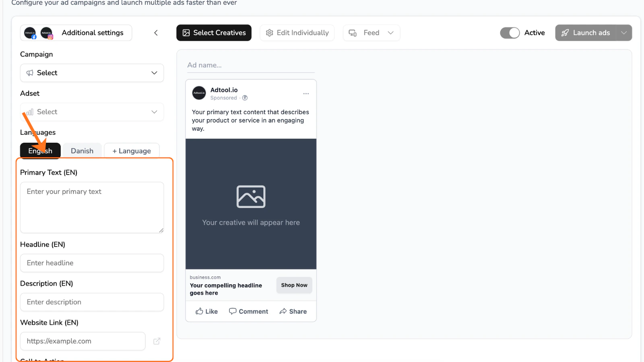Image resolution: width=644 pixels, height=362 pixels.
Task: Switch to the Danish language tab
Action: [x=82, y=151]
